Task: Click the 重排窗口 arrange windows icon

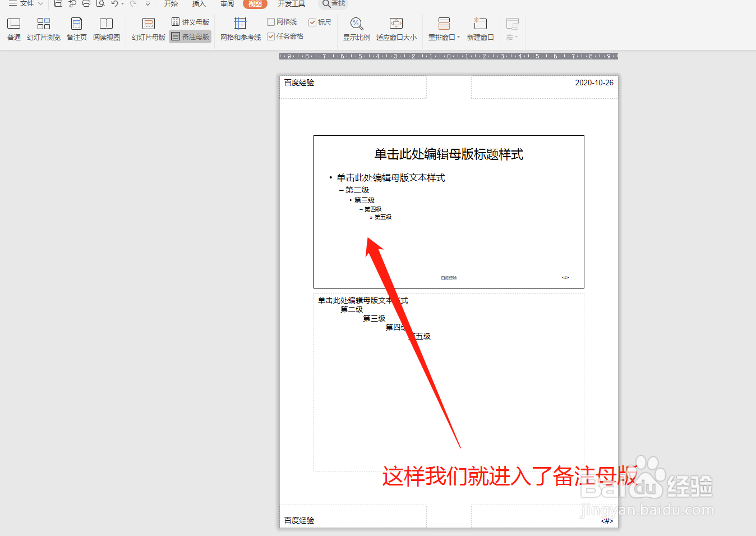Action: point(444,24)
